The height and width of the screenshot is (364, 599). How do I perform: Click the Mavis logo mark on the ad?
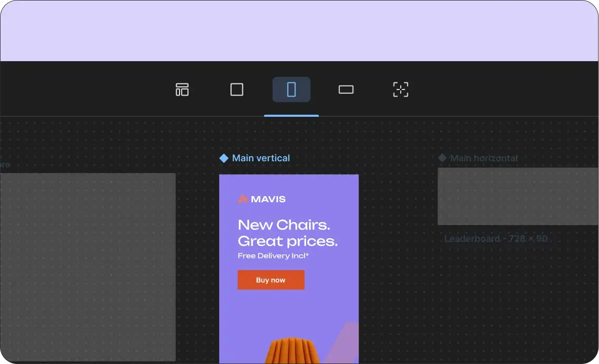point(242,199)
